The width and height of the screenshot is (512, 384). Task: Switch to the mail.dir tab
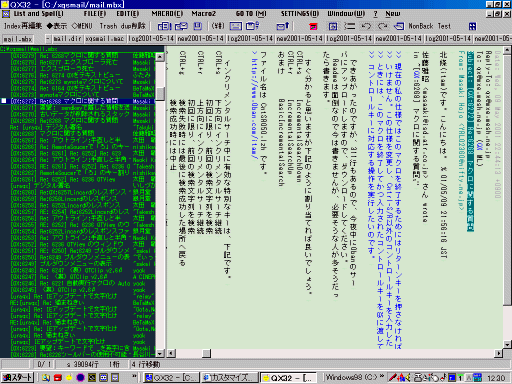click(x=67, y=39)
